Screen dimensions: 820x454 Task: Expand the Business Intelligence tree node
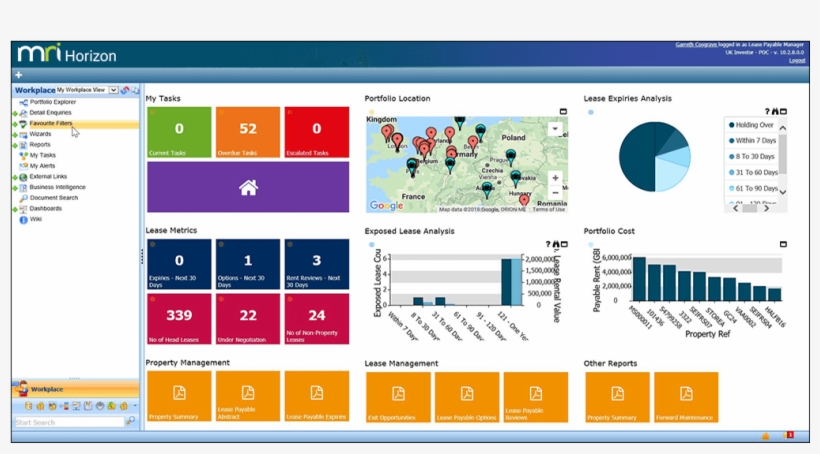click(x=15, y=188)
